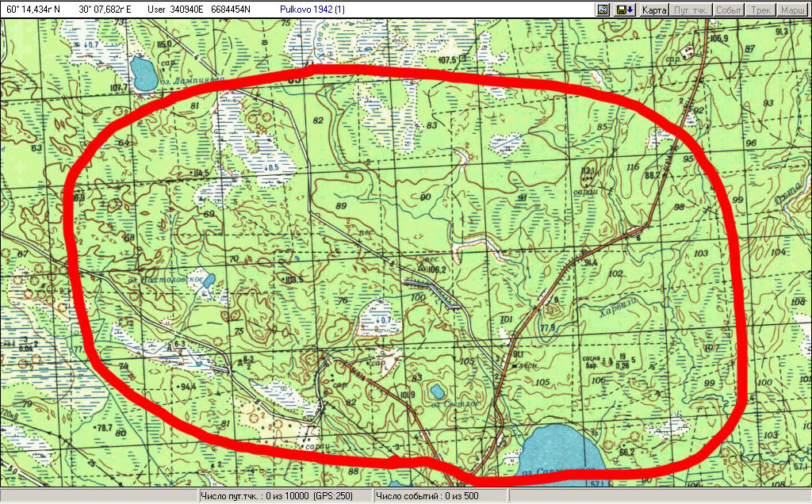Image resolution: width=812 pixels, height=504 pixels.
Task: Click grid square number 89 on map
Action: pos(342,205)
